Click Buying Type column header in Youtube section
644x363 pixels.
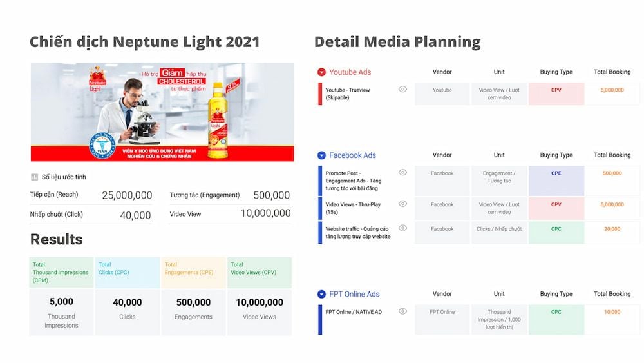click(x=556, y=72)
